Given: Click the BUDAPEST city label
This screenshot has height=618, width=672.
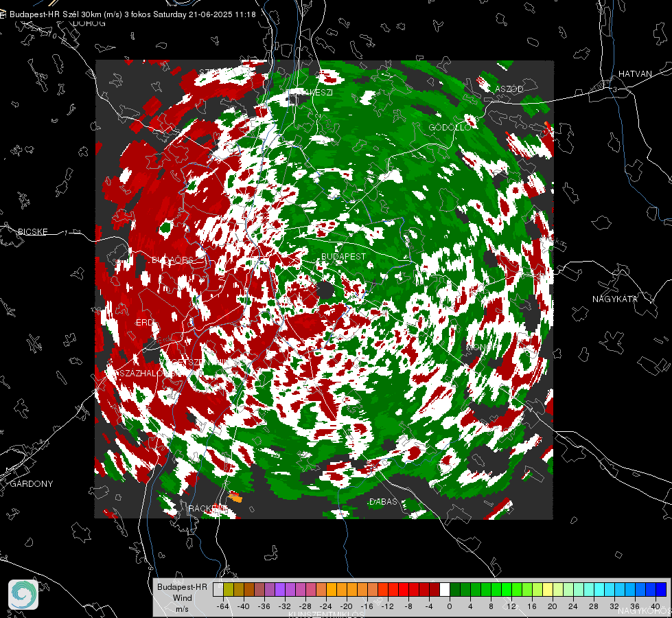Looking at the screenshot, I should point(344,256).
